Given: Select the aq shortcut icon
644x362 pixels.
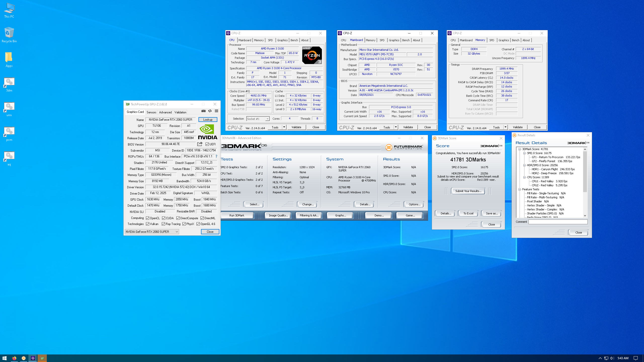Looking at the screenshot, I should coord(9,158).
